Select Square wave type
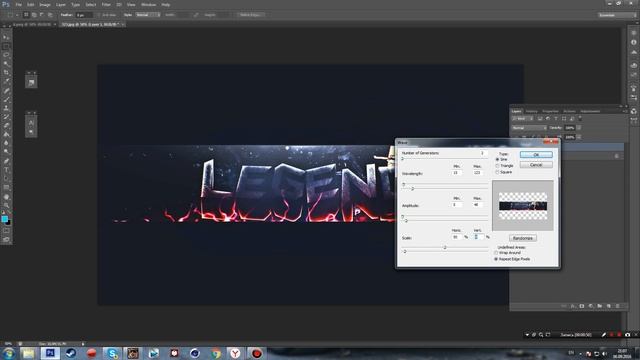The width and height of the screenshot is (640, 360). (497, 172)
